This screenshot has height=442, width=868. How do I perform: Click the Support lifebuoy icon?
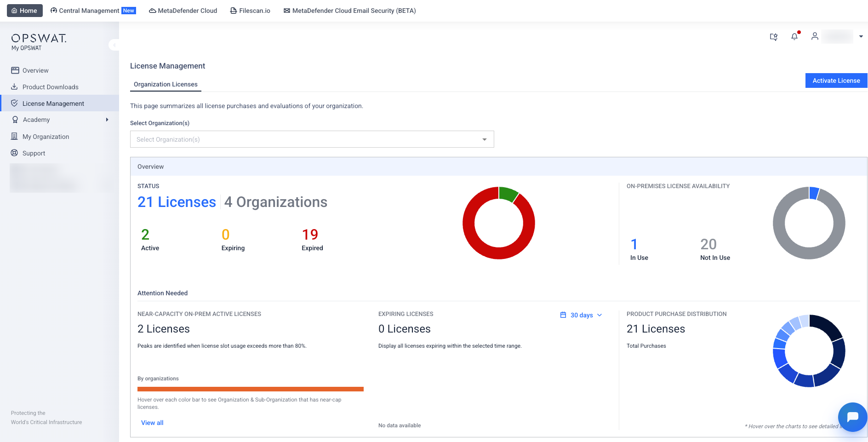pyautogui.click(x=15, y=153)
